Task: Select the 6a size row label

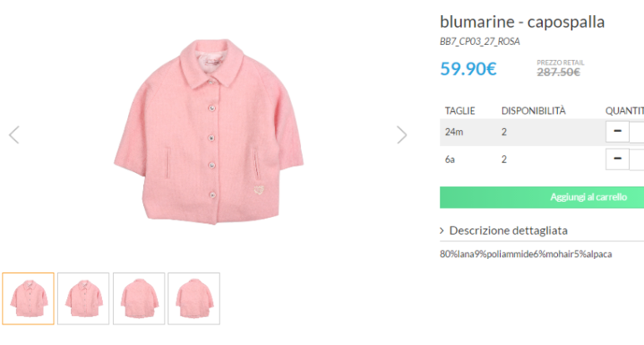Action: tap(450, 159)
